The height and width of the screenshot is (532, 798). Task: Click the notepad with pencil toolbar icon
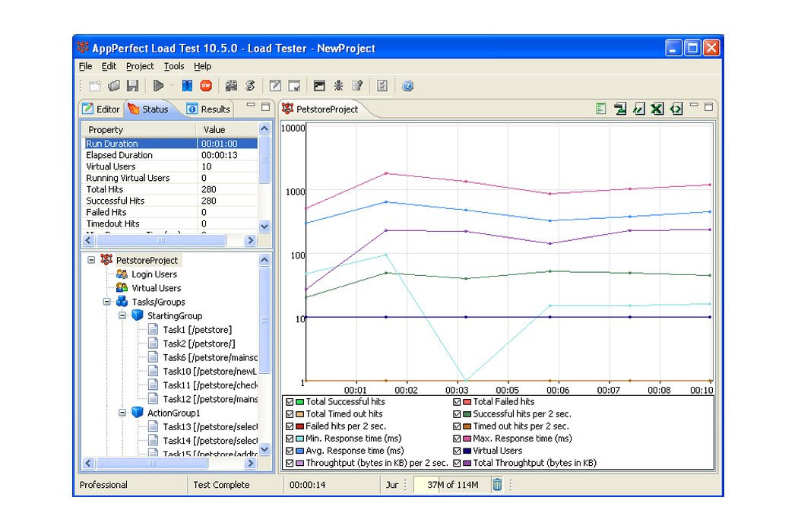357,86
